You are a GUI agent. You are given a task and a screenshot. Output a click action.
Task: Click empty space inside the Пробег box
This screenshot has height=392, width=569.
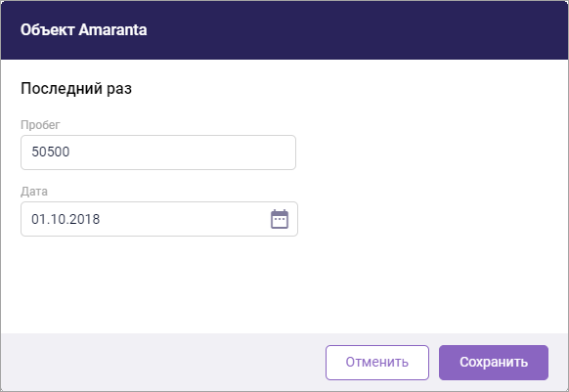click(x=182, y=152)
